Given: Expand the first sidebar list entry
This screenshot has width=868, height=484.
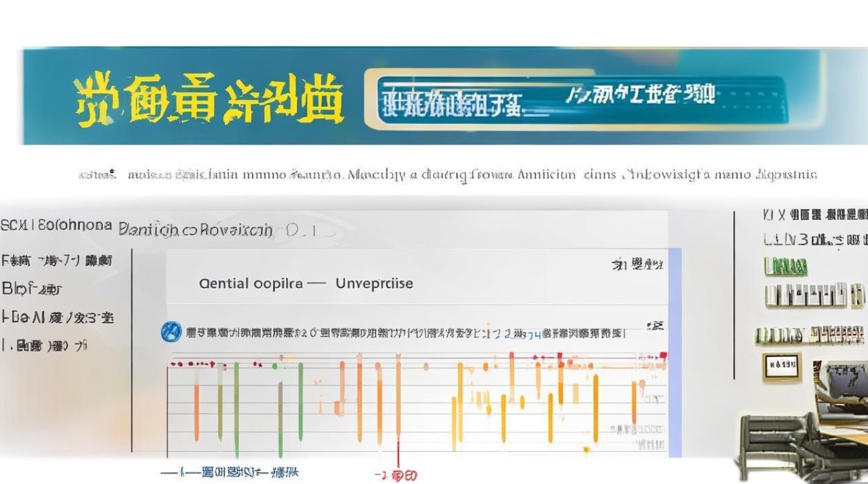Looking at the screenshot, I should [58, 261].
